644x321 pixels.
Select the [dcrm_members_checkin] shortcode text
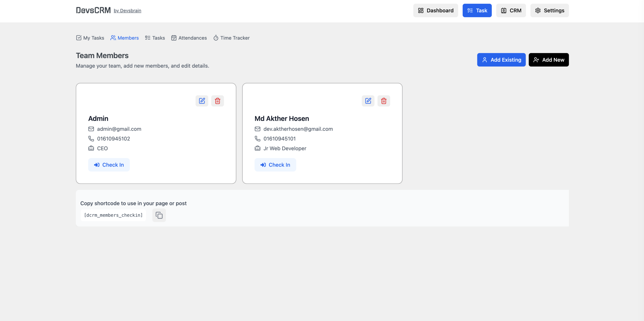click(113, 215)
